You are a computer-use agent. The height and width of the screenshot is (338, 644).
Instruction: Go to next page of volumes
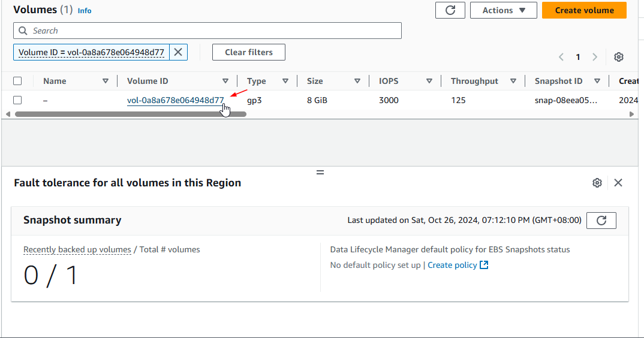(x=595, y=57)
